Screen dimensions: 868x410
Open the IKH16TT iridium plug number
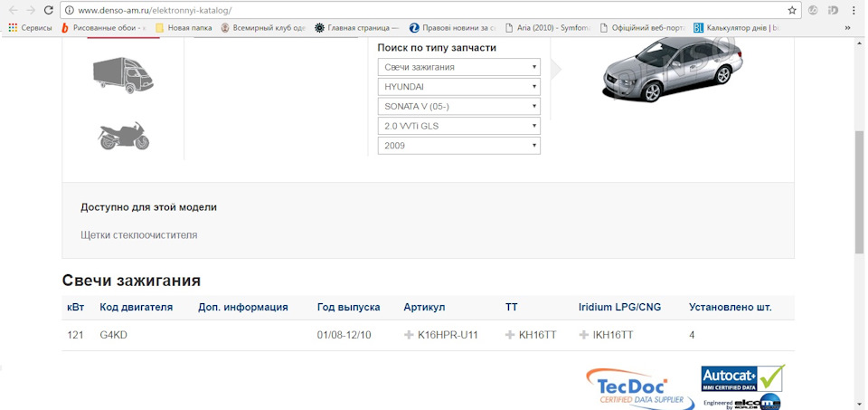tap(613, 335)
